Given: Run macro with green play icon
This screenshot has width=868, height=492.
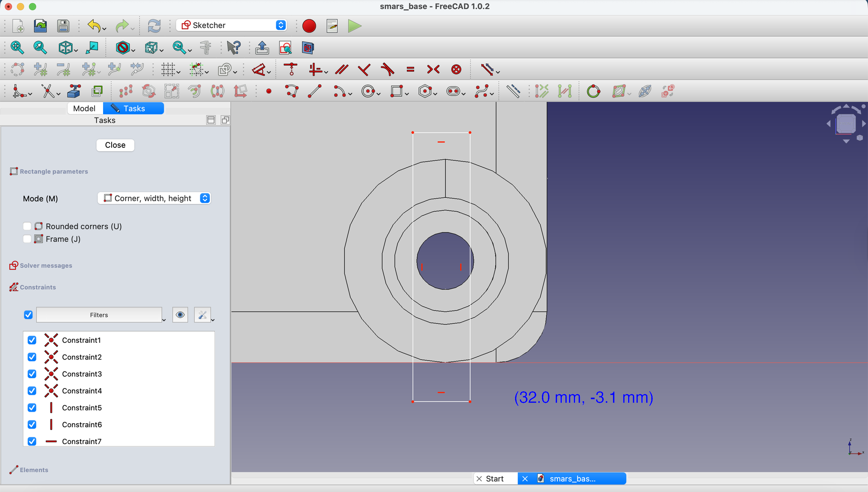Looking at the screenshot, I should click(x=355, y=26).
